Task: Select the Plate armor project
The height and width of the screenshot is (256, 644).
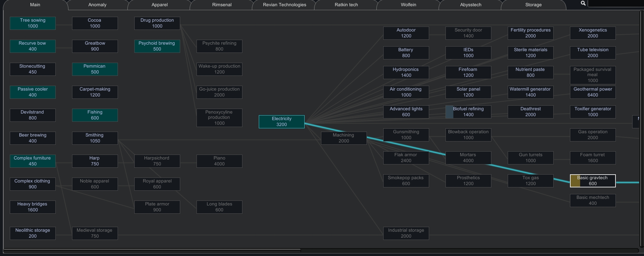Action: pyautogui.click(x=157, y=207)
